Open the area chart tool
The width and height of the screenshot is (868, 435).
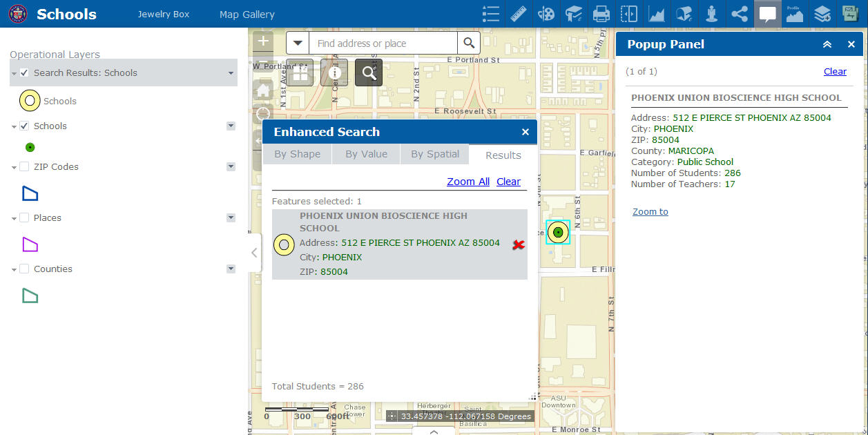[657, 14]
